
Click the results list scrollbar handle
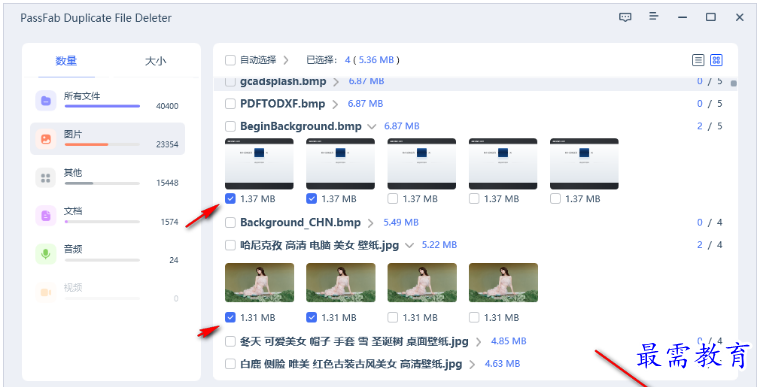click(x=733, y=84)
